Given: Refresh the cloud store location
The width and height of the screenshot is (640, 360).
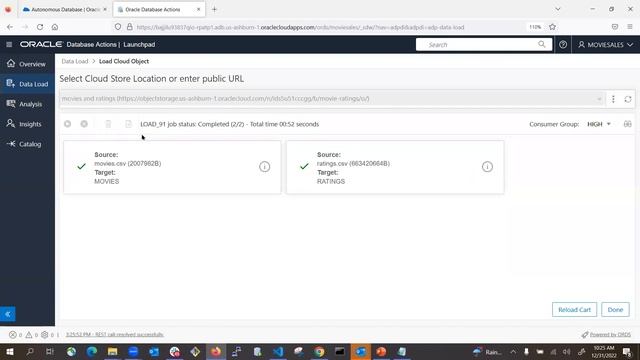Looking at the screenshot, I should (x=628, y=99).
